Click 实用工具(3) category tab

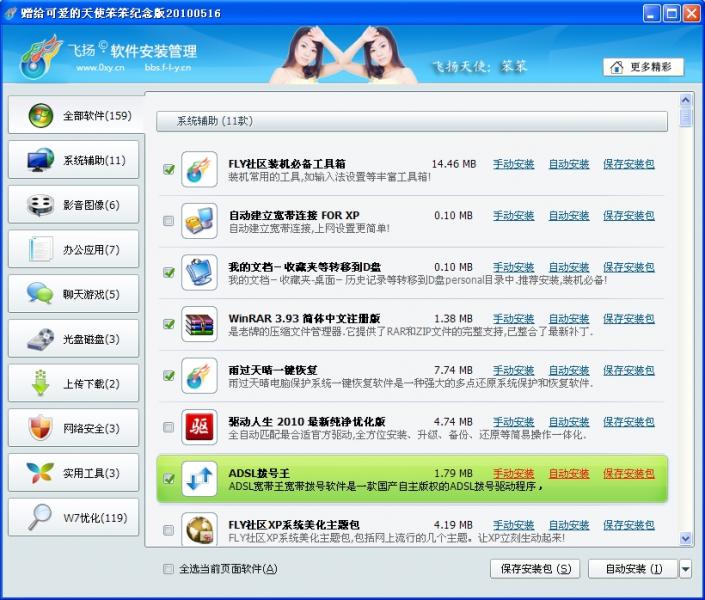coord(74,473)
